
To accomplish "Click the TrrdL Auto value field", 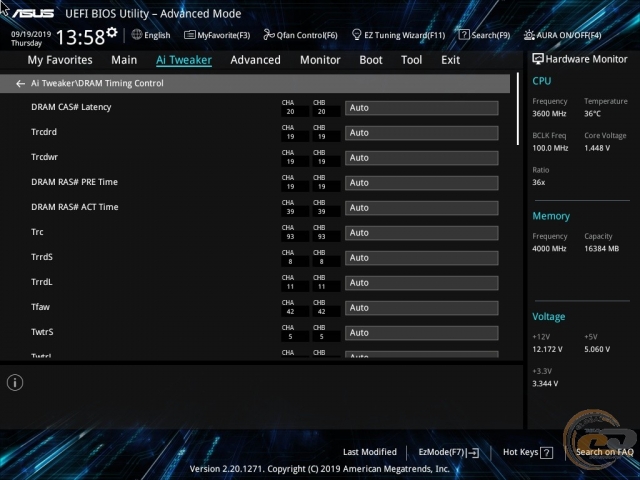I will (x=422, y=283).
